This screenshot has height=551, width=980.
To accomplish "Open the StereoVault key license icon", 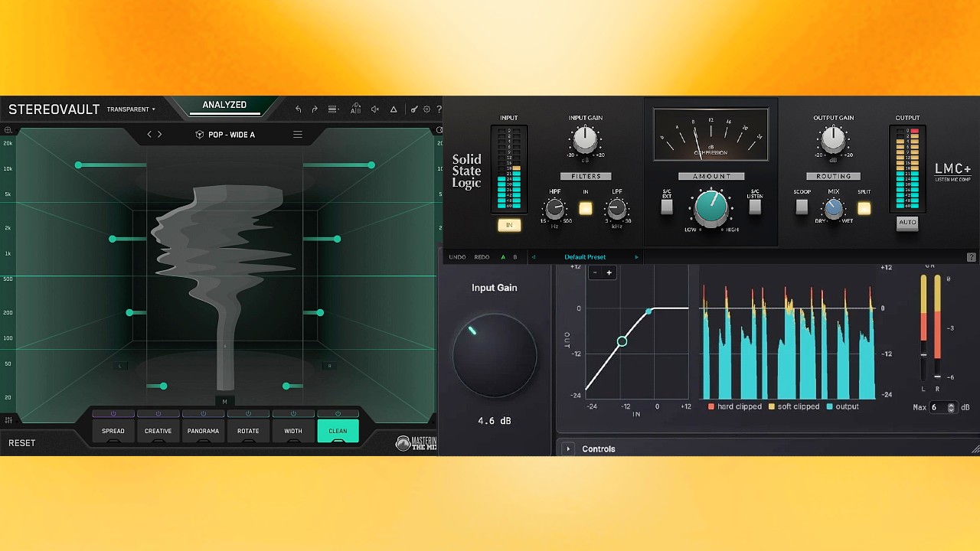I will [x=414, y=109].
